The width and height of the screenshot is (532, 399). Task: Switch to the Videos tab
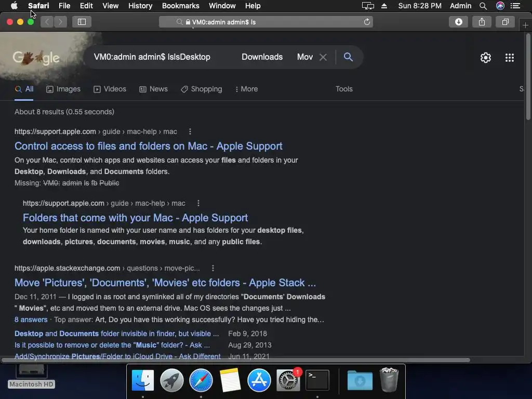click(110, 89)
